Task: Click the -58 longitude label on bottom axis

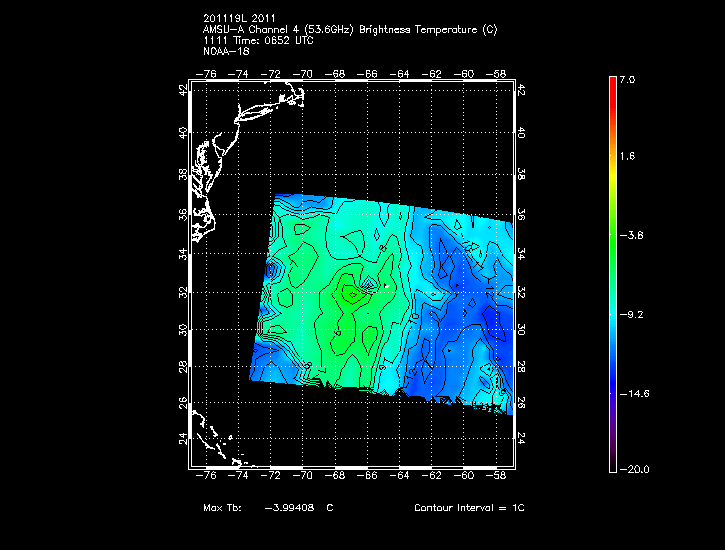Action: point(496,476)
